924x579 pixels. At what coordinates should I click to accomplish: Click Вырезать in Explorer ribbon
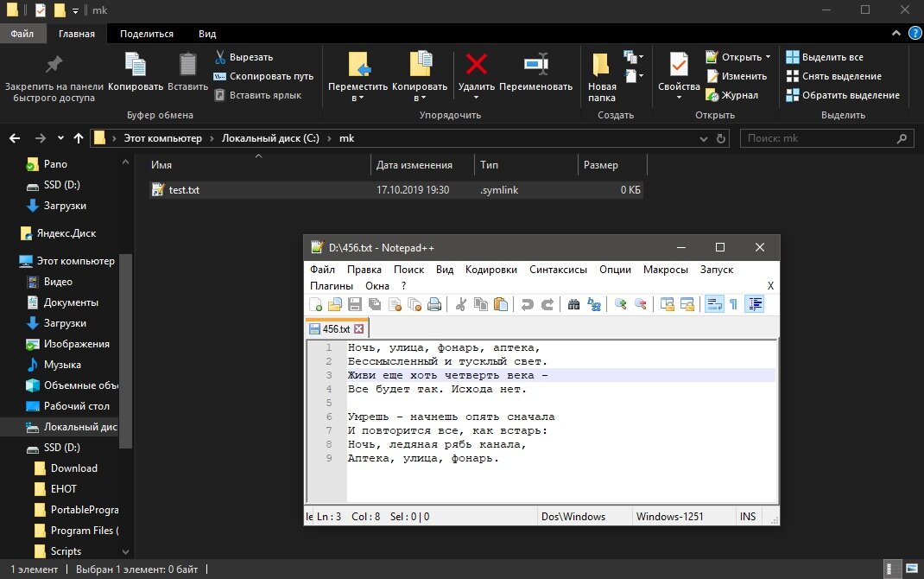[244, 57]
